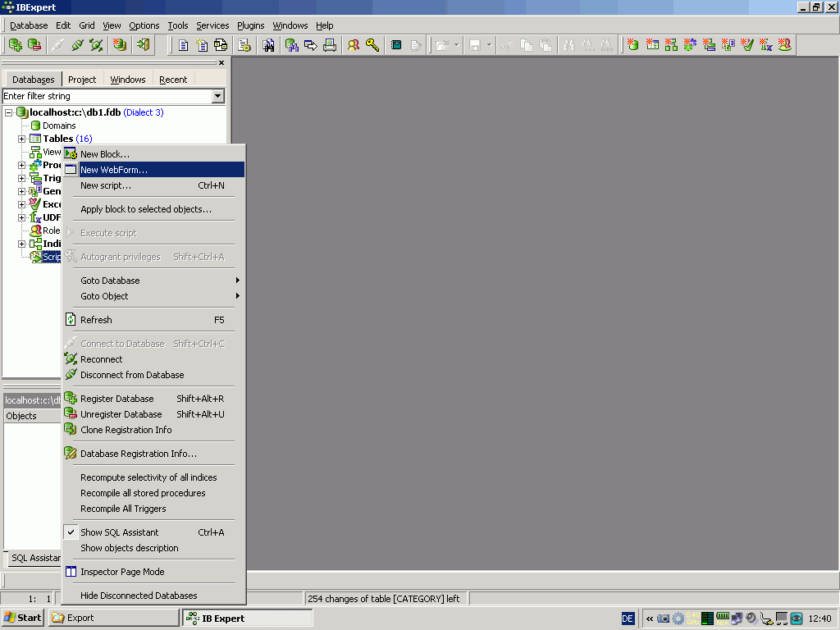840x630 pixels.
Task: Click the New Exception checkmark icon
Action: (x=746, y=45)
